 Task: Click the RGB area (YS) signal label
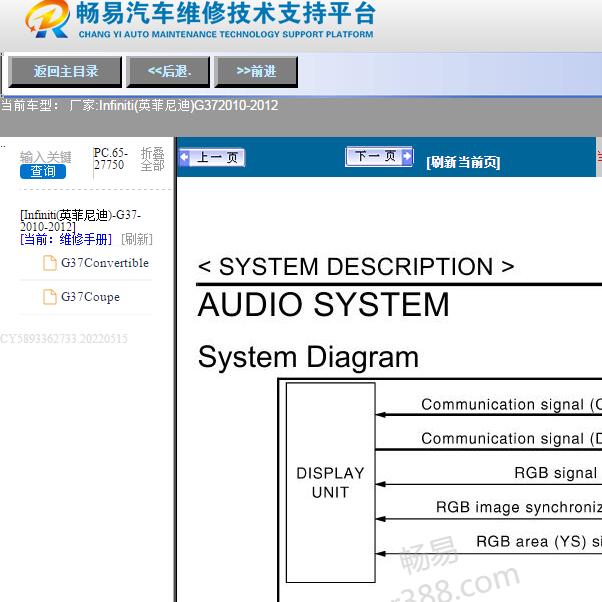click(x=539, y=542)
